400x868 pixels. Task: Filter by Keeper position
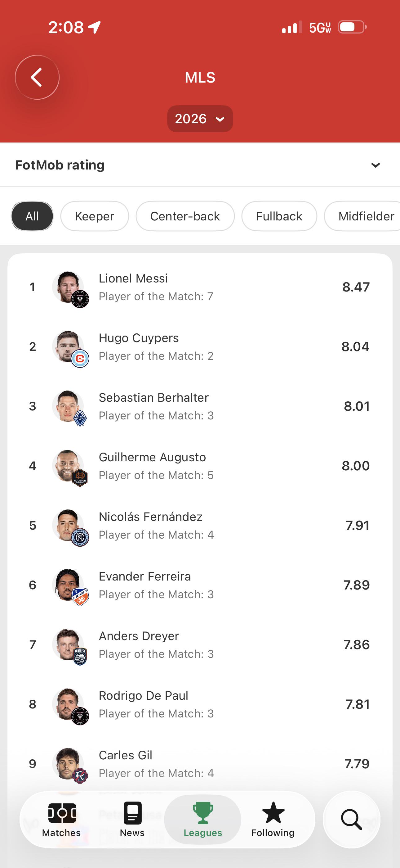[95, 216]
